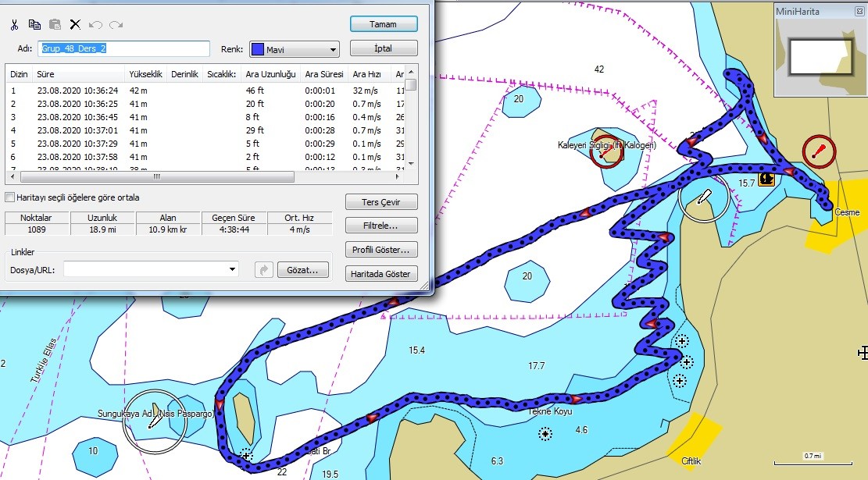Select track point row 3 in the list
This screenshot has width=868, height=480.
click(205, 117)
